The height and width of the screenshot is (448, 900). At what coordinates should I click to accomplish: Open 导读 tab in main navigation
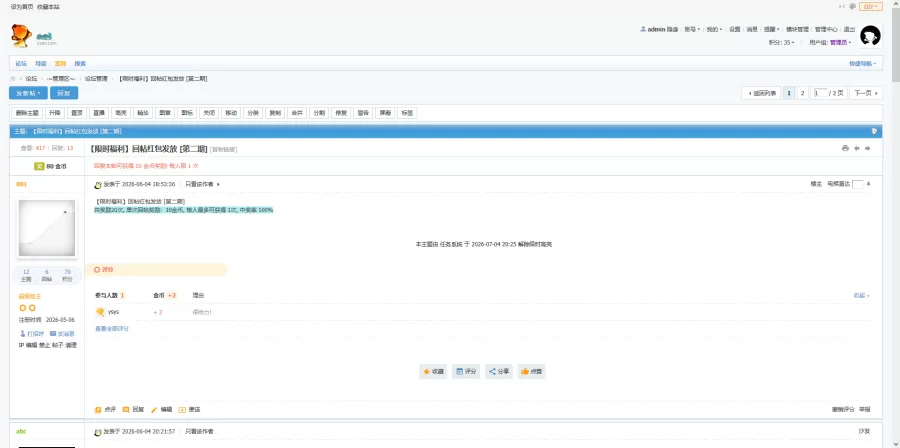click(41, 64)
